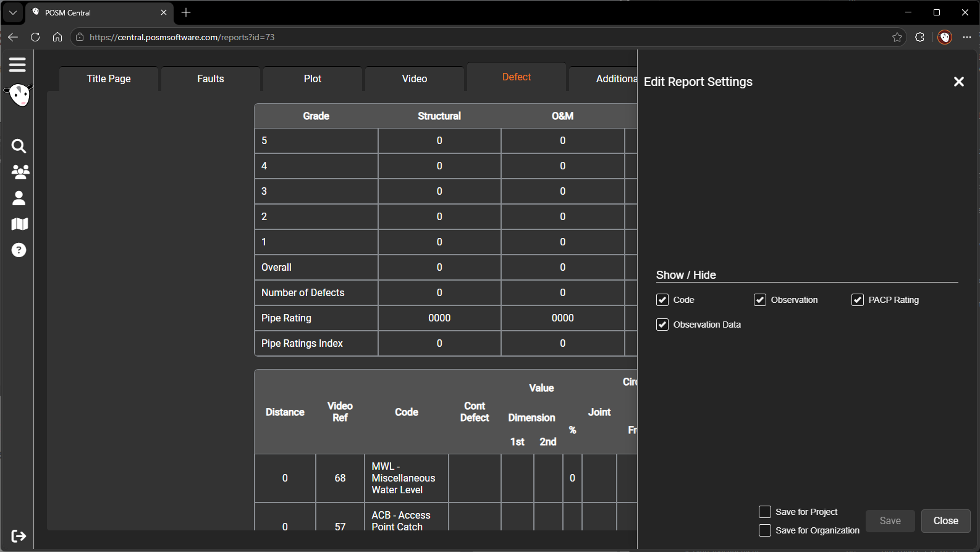Click the Save button
This screenshot has height=552, width=980.
point(890,521)
